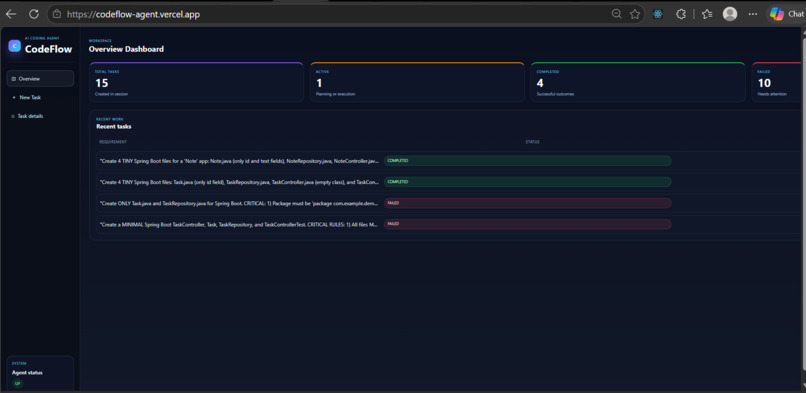Reload the page with the refresh icon
The image size is (806, 393).
34,14
